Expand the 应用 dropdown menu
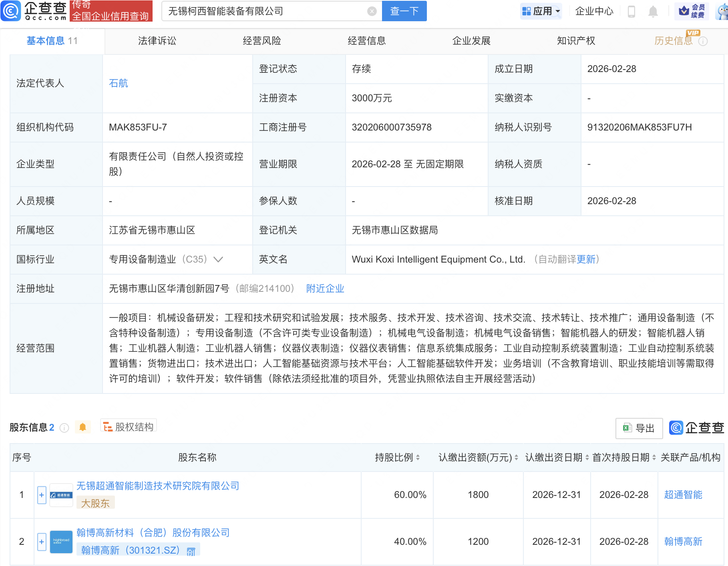 pos(542,11)
